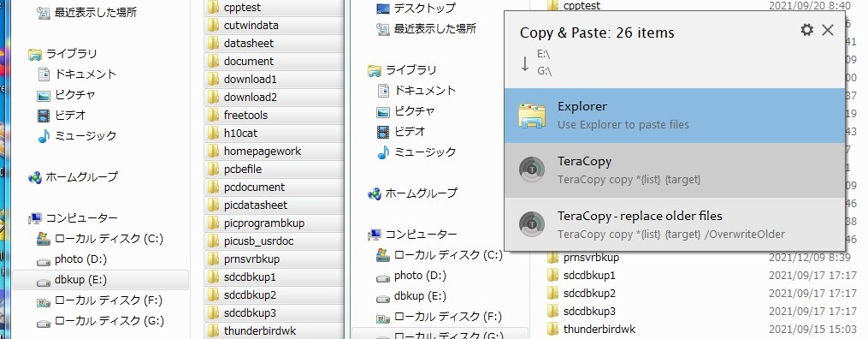Click document folder in left file list
The image size is (868, 339).
click(274, 62)
